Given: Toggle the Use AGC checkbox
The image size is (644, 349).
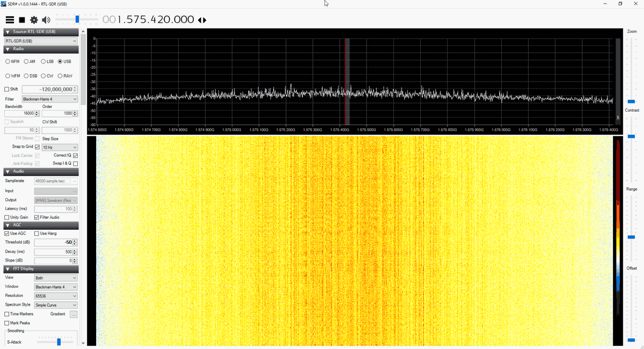Looking at the screenshot, I should [x=7, y=234].
